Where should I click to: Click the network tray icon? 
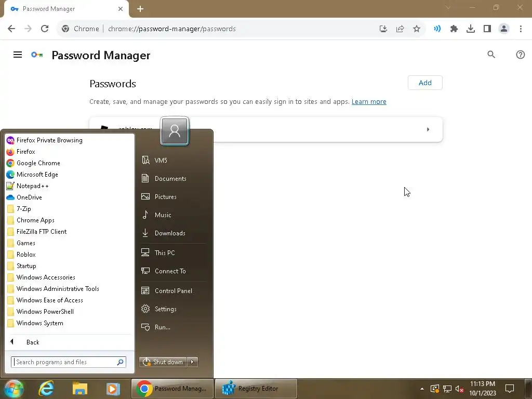pos(447,389)
